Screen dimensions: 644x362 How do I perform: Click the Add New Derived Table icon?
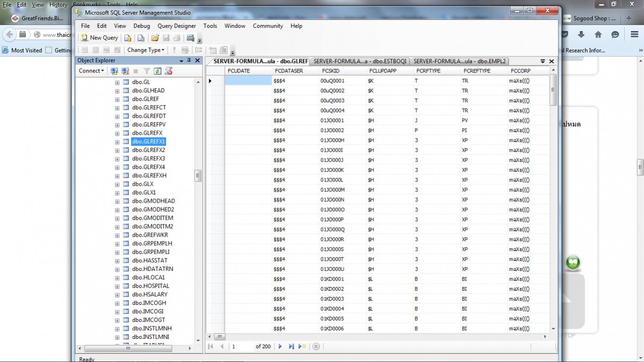point(223,50)
